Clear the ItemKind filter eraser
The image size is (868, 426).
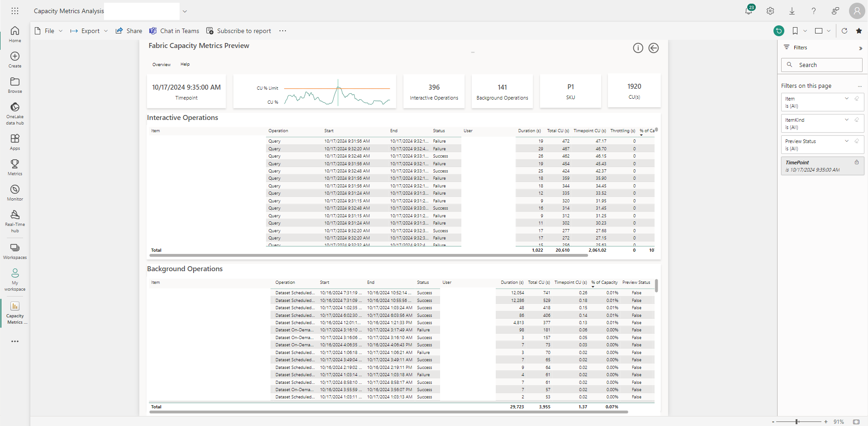coord(857,120)
